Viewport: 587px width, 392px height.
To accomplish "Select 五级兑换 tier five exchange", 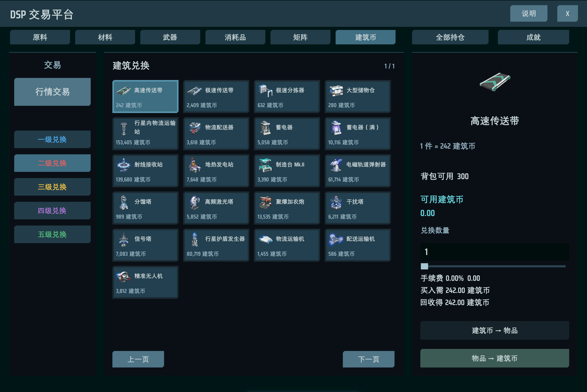I will pyautogui.click(x=52, y=234).
